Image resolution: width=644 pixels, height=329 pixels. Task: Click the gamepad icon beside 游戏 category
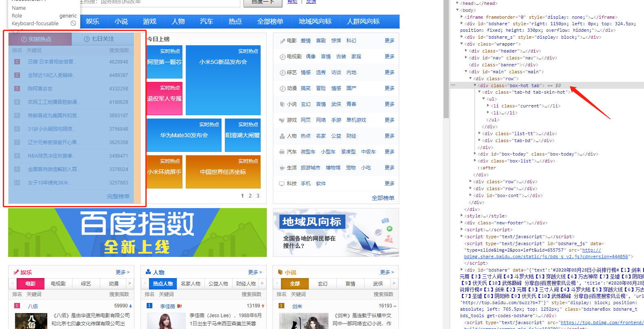(282, 120)
